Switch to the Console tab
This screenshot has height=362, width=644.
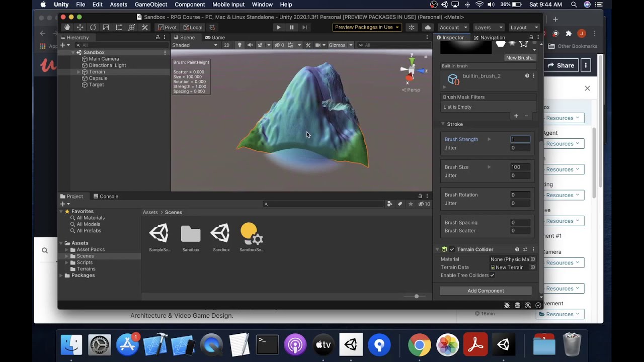coord(106,197)
